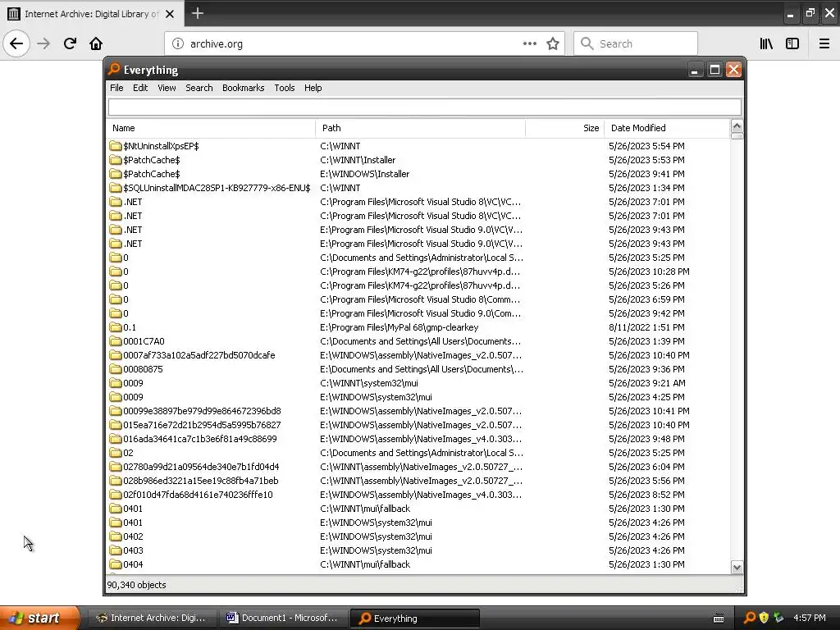Sort results by Path column

coord(421,128)
